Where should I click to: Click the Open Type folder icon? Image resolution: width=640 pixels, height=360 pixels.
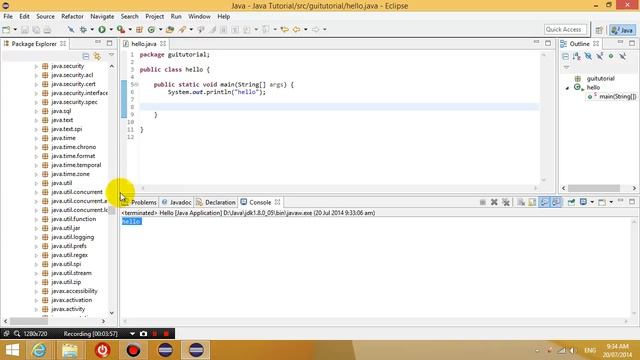pos(170,29)
